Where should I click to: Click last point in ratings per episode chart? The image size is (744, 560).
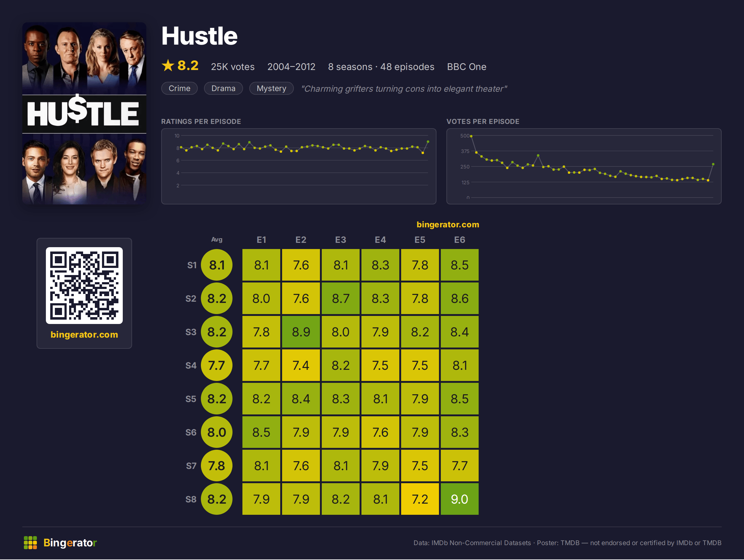428,142
